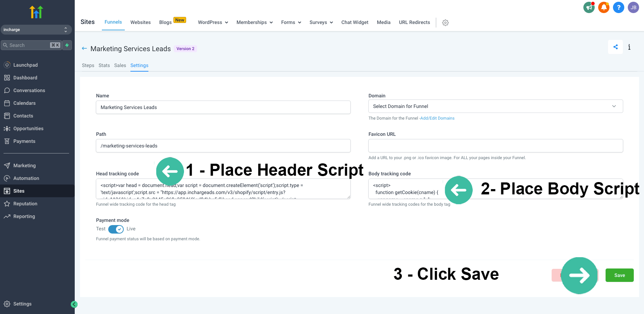Click the lightning quick actions icon
644x314 pixels.
coord(67,45)
